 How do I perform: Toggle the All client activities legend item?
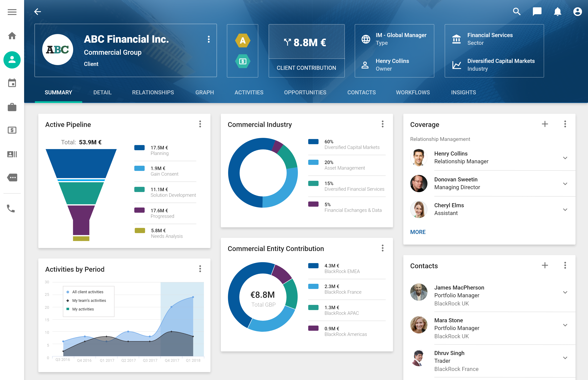(88, 292)
